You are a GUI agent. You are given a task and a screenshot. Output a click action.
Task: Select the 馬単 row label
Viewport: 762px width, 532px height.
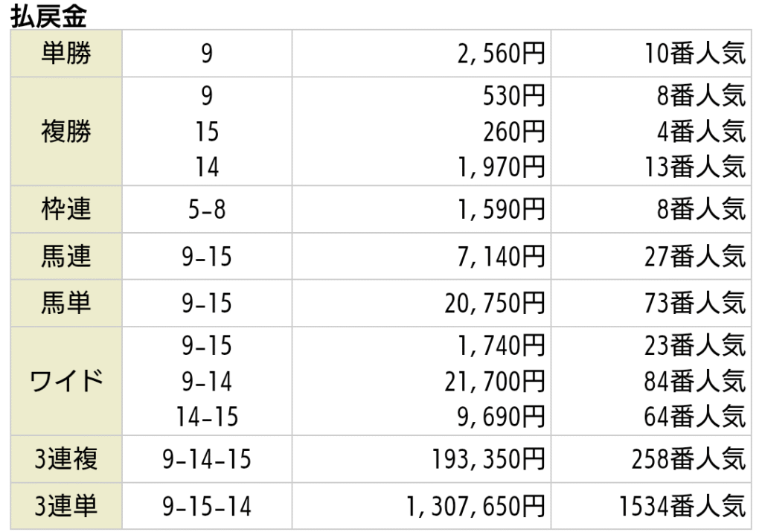(x=66, y=303)
